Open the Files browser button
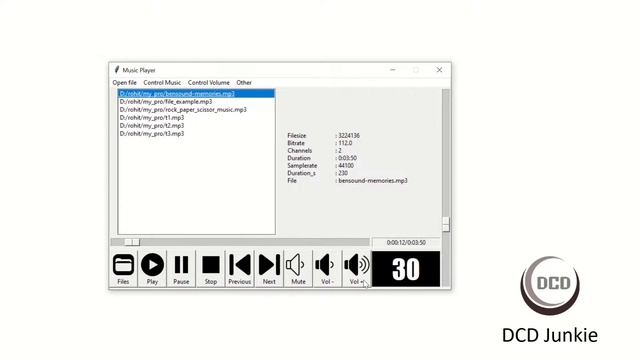This screenshot has height=360, width=640. [x=123, y=269]
